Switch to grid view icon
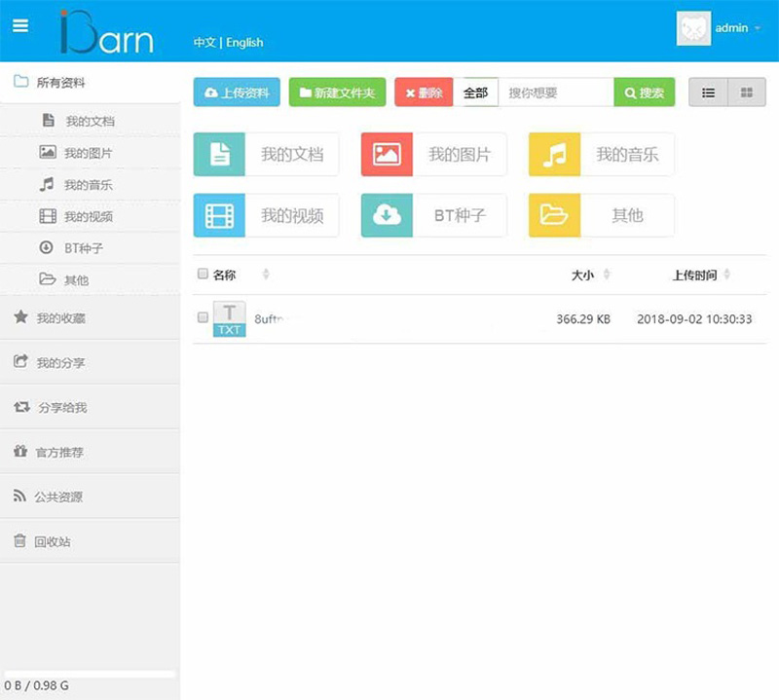 tap(747, 92)
